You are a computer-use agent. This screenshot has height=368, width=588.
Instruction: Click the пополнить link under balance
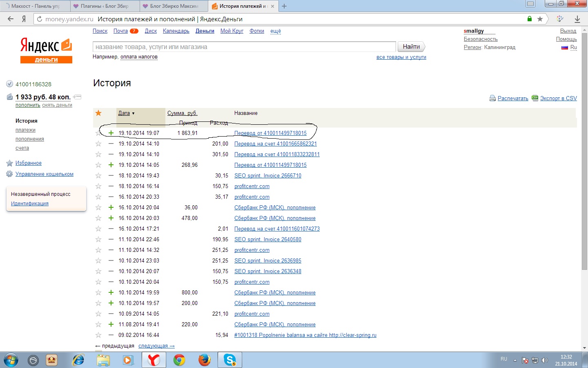(28, 105)
